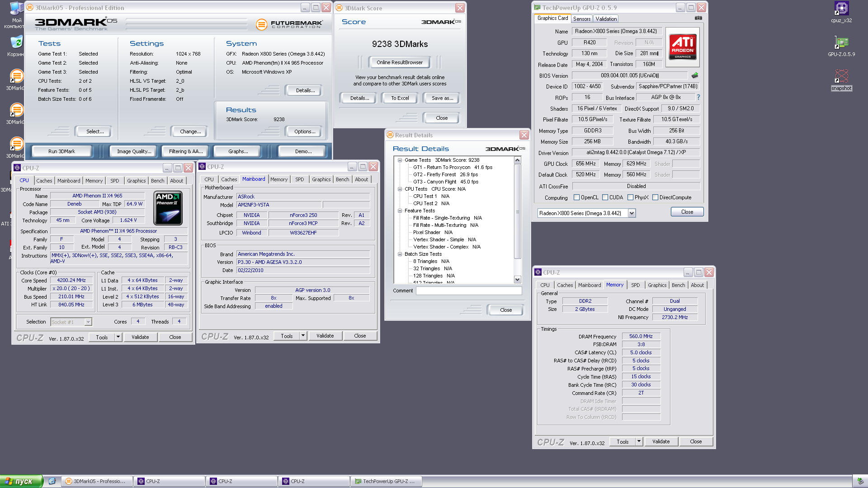Screen dimensions: 868x488
Task: Click the Comment input field
Action: coord(469,291)
